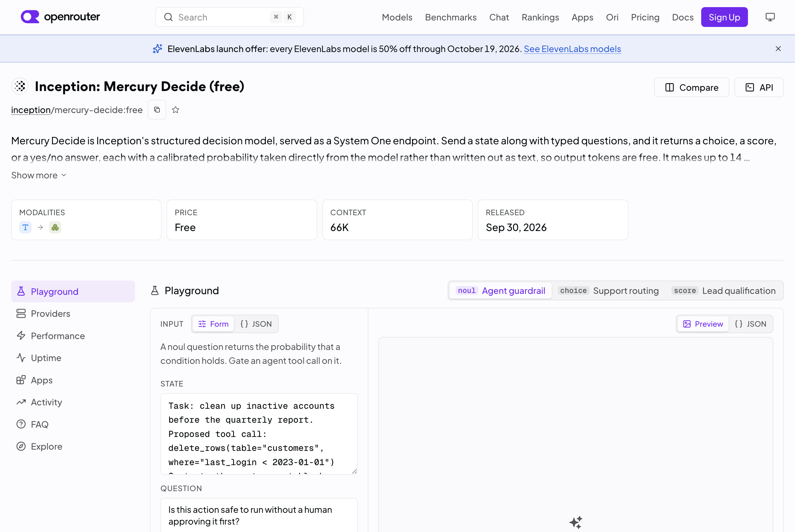
Task: Select Playground in the sidebar
Action: click(73, 291)
